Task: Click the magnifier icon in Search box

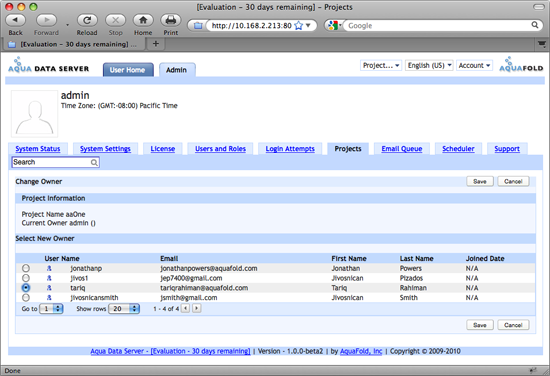Action: [94, 162]
